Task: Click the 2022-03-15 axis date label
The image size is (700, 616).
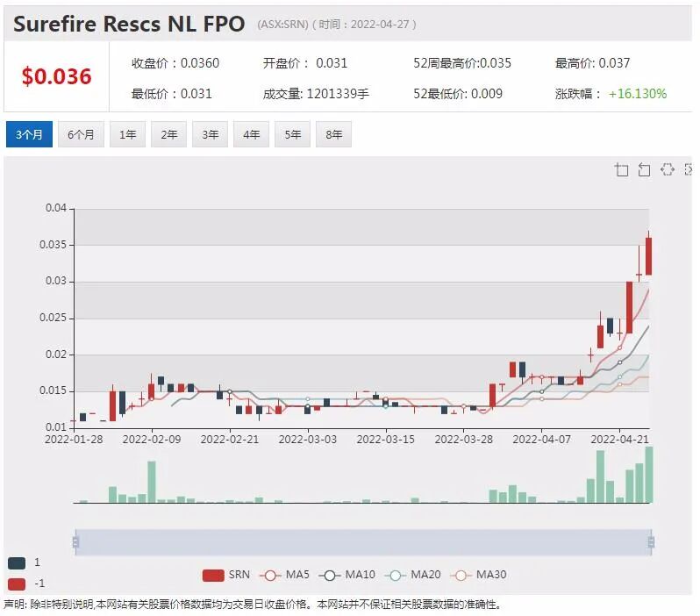Action: 386,440
